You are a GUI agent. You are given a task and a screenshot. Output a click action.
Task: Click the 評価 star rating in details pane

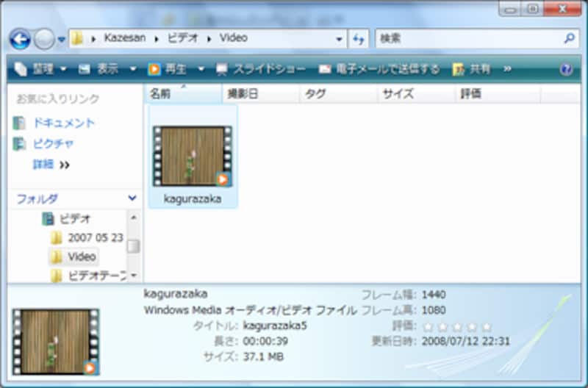pyautogui.click(x=456, y=326)
